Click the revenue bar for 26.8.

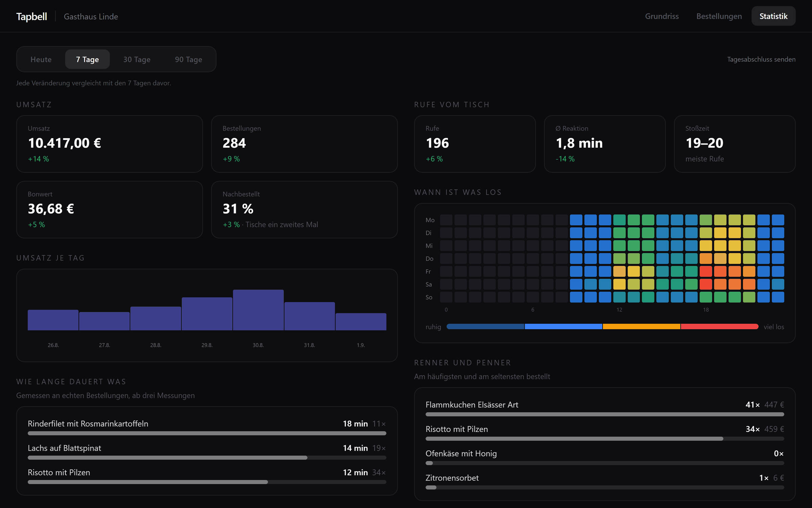53,320
